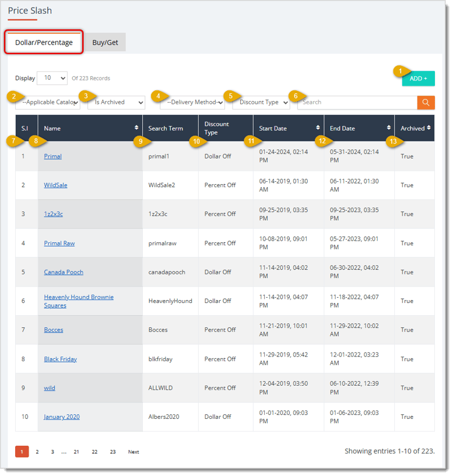Image resolution: width=453 pixels, height=476 pixels.
Task: Click start date 01-24-2024, 02:14 PM
Action: tap(283, 156)
